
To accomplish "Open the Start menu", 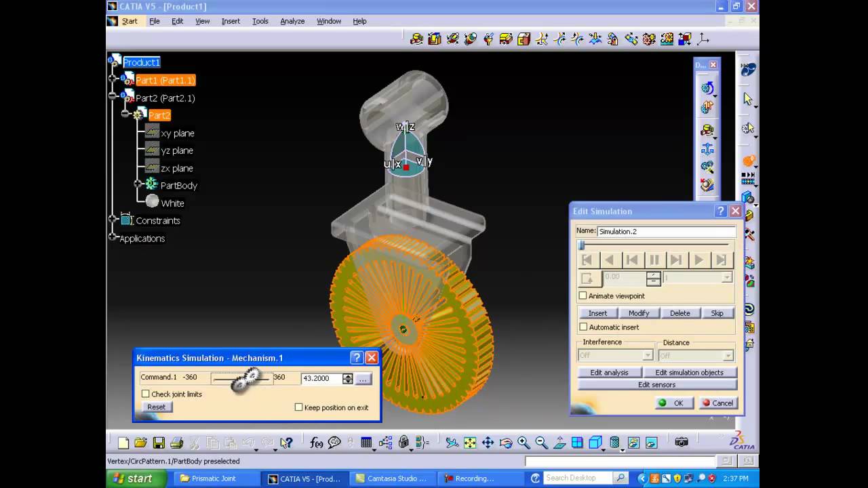I will [130, 21].
